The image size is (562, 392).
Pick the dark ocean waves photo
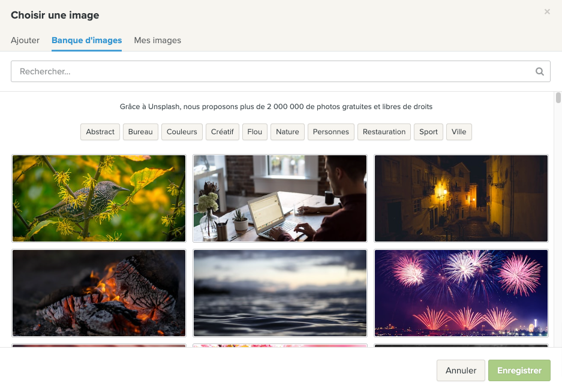tap(280, 293)
